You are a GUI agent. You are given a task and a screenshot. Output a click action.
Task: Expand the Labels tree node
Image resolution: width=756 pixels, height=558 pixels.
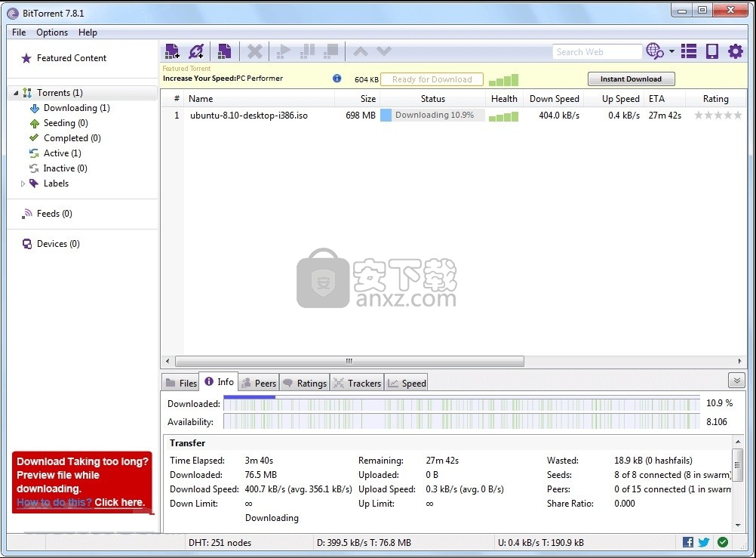[23, 183]
